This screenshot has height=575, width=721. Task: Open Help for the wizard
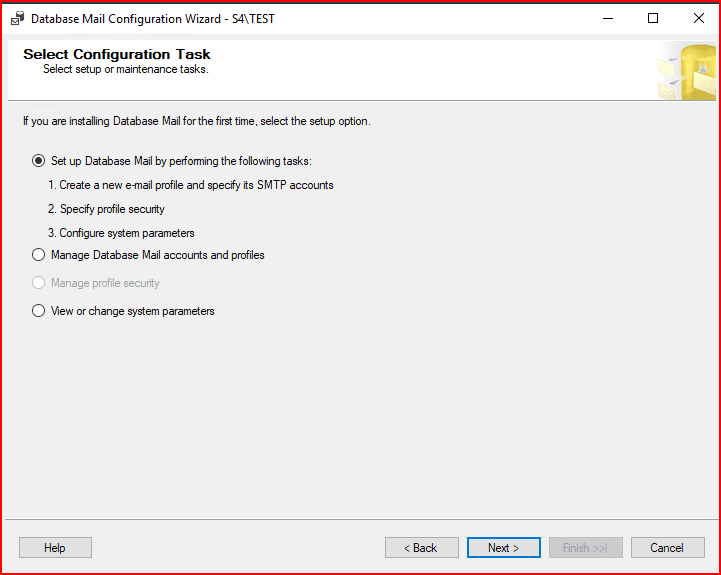pos(55,548)
